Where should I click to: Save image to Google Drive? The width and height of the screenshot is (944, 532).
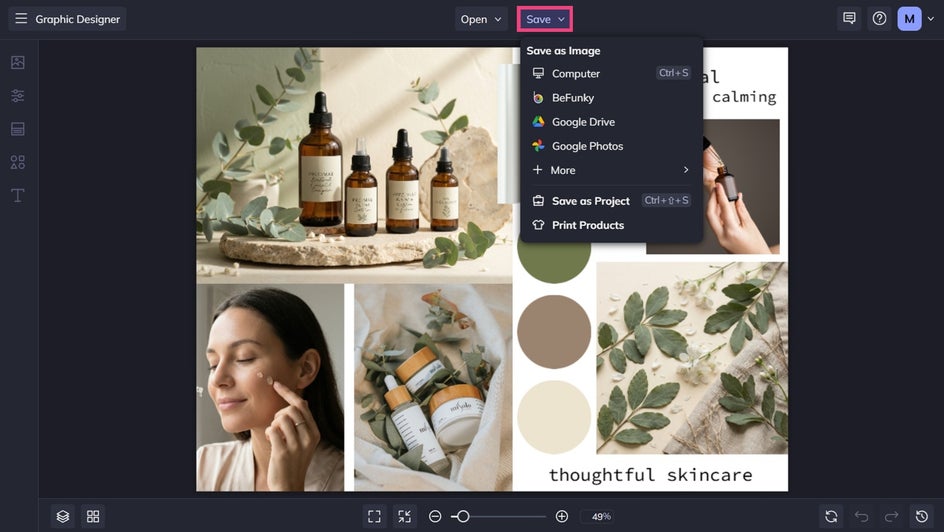pos(611,122)
